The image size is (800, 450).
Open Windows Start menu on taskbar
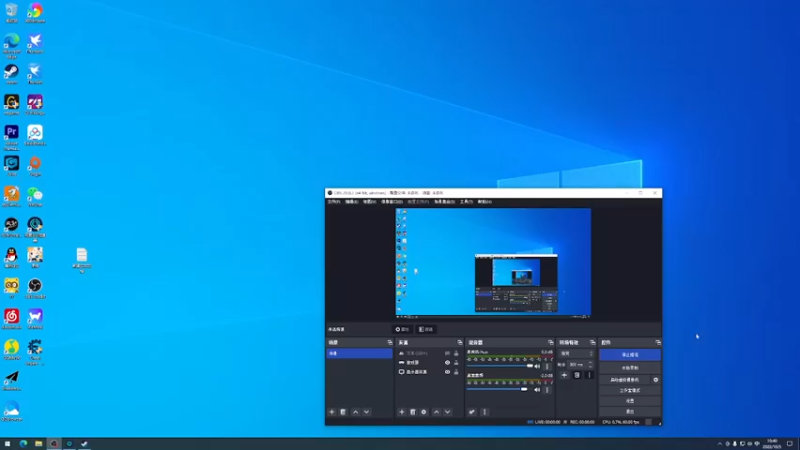click(7, 444)
